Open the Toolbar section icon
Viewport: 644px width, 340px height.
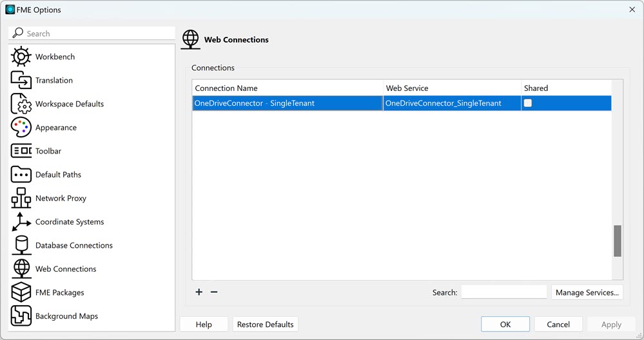point(21,151)
